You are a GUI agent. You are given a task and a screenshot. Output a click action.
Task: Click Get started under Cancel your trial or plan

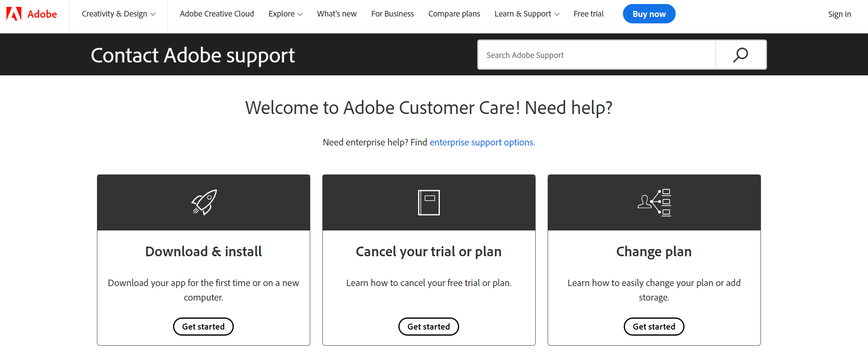click(429, 326)
